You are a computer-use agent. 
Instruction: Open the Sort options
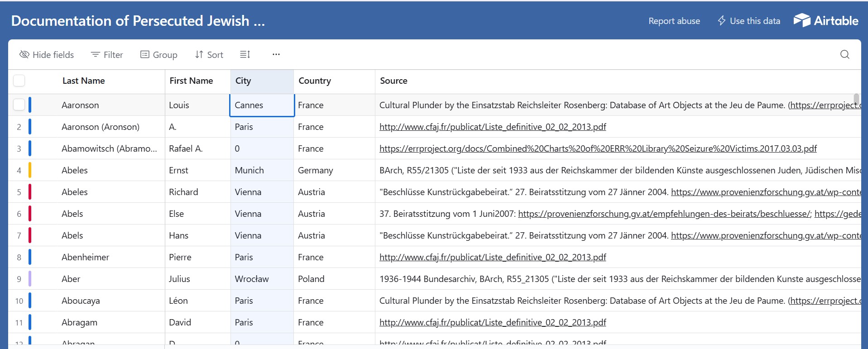point(209,55)
